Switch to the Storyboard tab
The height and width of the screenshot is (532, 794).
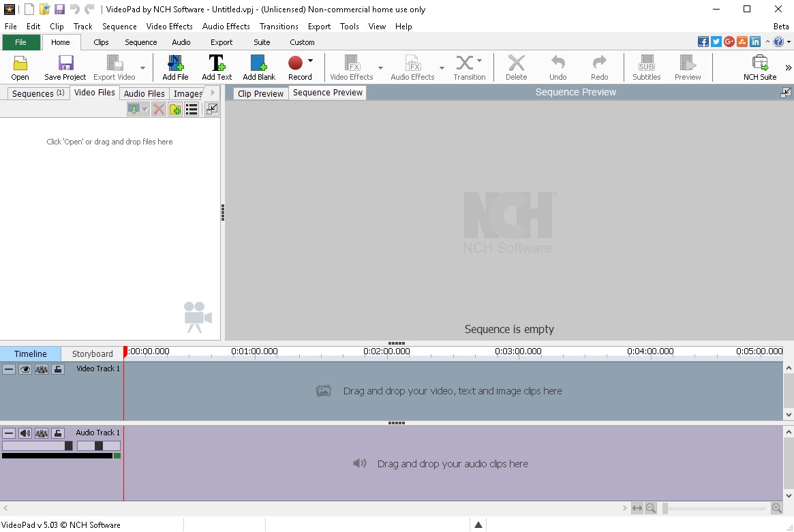point(91,354)
